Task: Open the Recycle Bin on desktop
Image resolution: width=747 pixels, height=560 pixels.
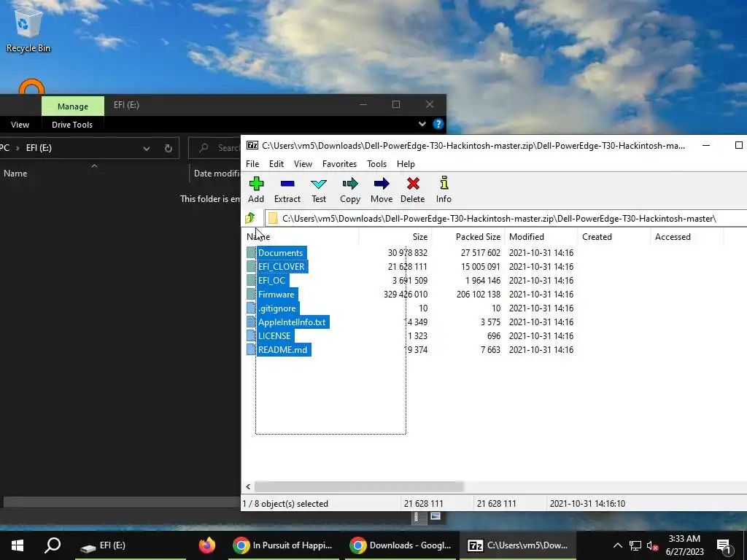Action: point(28,29)
